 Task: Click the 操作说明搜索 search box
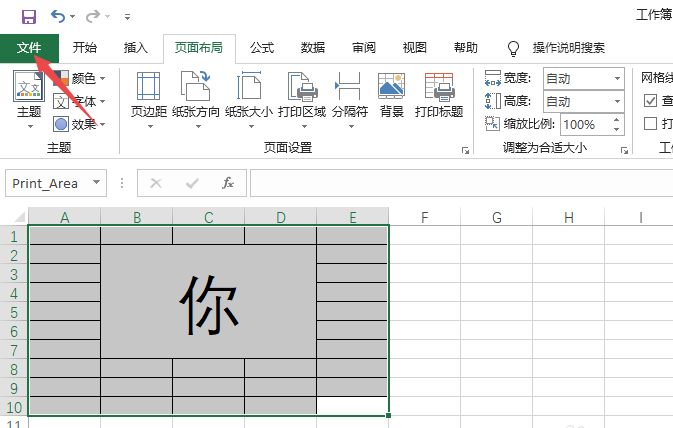click(x=569, y=48)
